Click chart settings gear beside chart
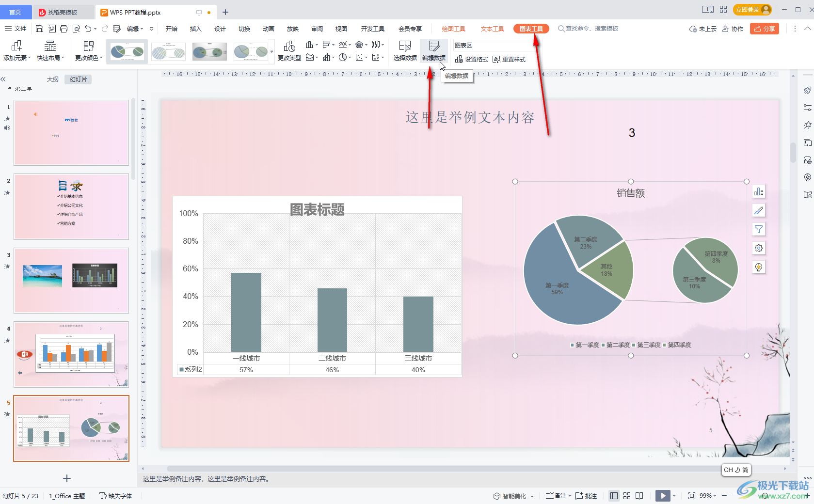Viewport: 814px width, 504px height. point(759,248)
